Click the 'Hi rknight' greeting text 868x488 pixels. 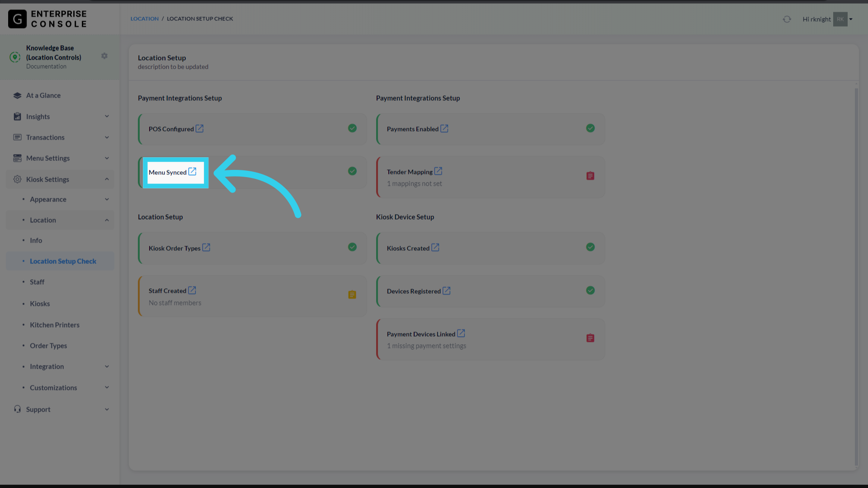click(816, 19)
